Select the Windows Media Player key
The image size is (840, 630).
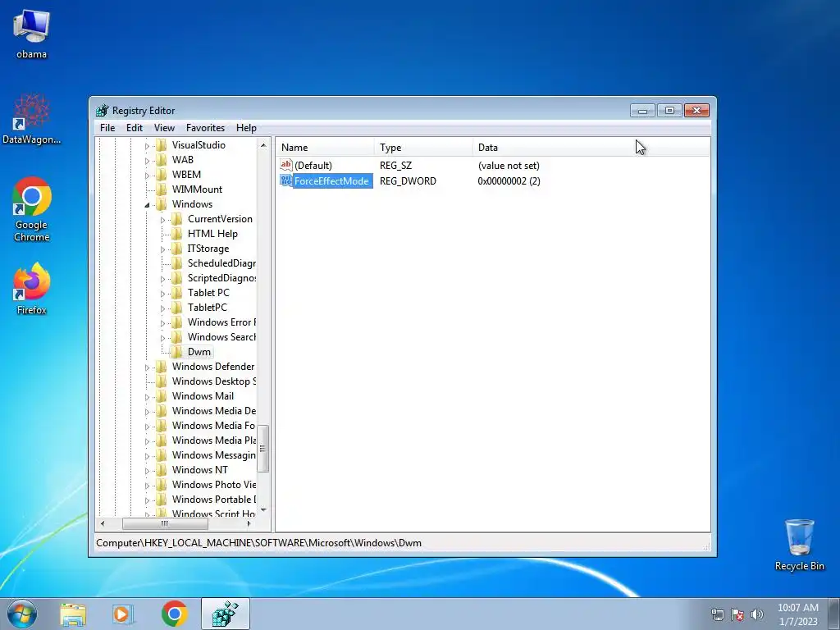coord(213,441)
